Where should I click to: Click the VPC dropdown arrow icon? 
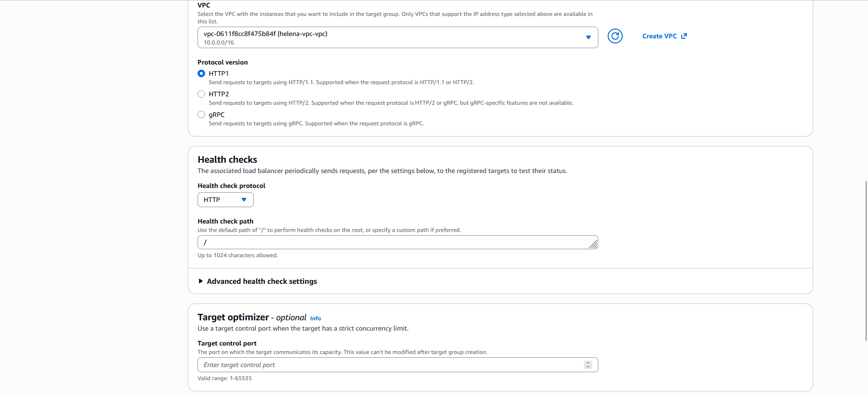coord(588,37)
